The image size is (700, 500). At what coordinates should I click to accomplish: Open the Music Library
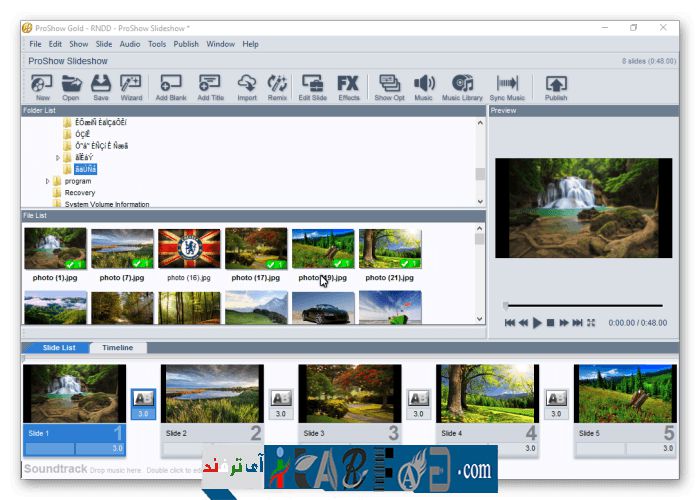462,86
